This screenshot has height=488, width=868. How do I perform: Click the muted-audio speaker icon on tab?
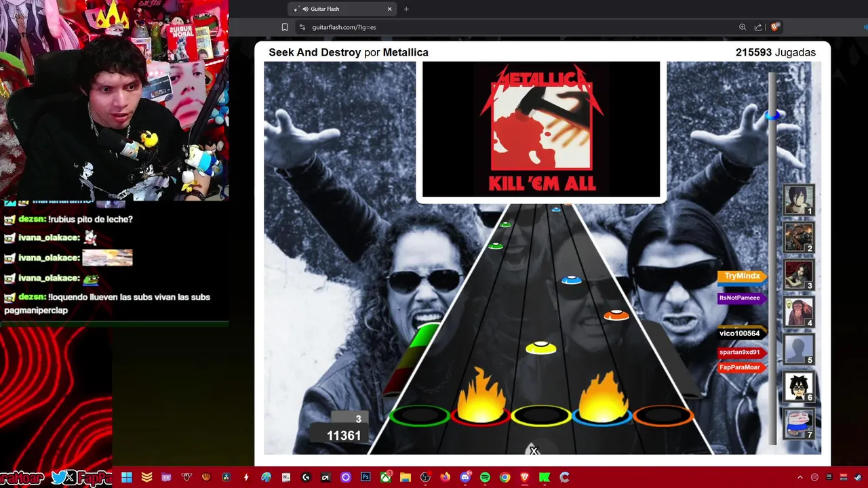(x=305, y=9)
